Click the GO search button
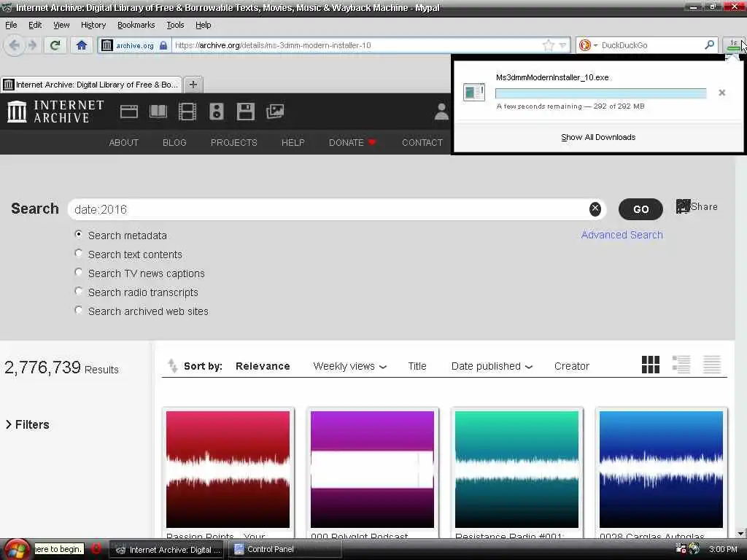747x560 pixels. tap(640, 209)
